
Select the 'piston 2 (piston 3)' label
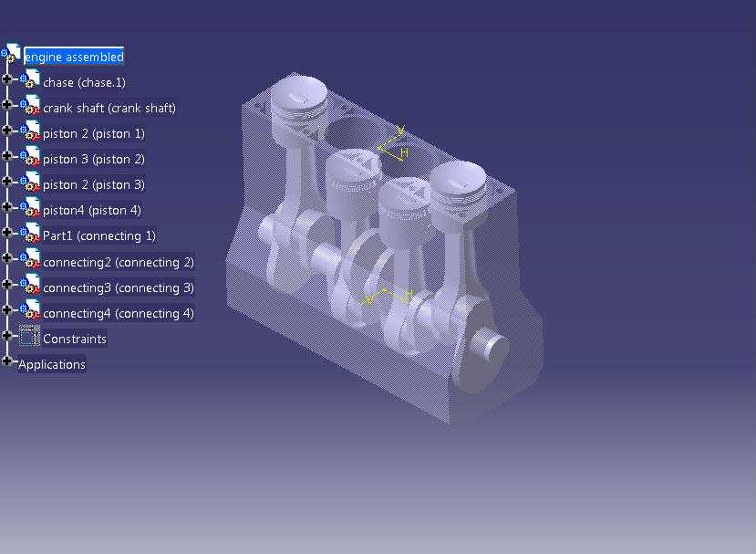click(x=94, y=185)
